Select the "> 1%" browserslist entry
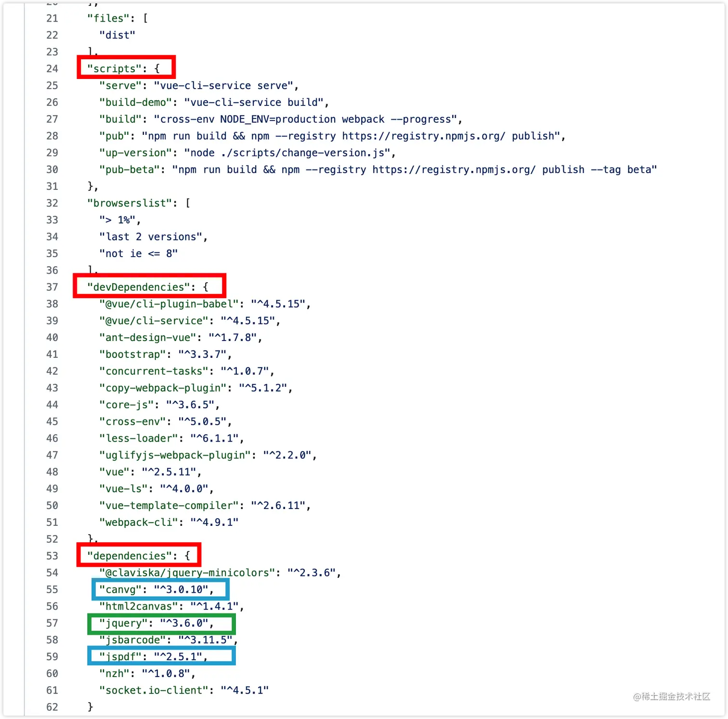728x719 pixels. (120, 220)
